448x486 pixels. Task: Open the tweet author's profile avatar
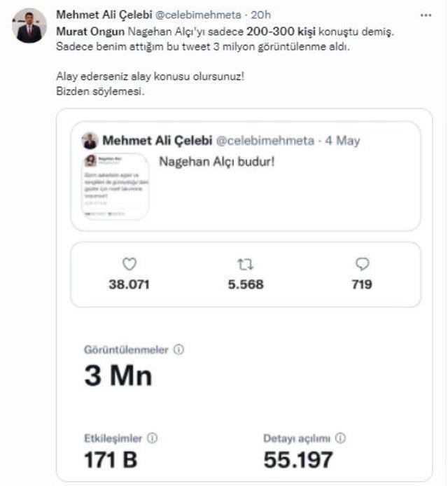pos(29,27)
